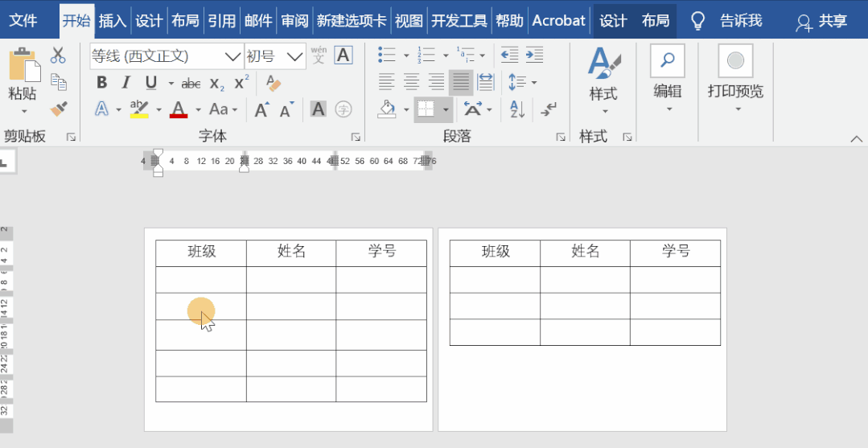
Task: Open the 审阅 ribbon tab
Action: [x=294, y=21]
